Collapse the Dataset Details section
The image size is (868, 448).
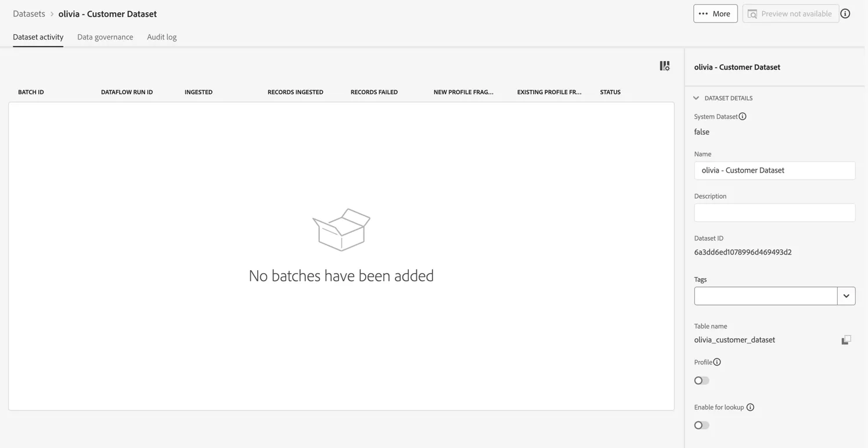point(696,98)
